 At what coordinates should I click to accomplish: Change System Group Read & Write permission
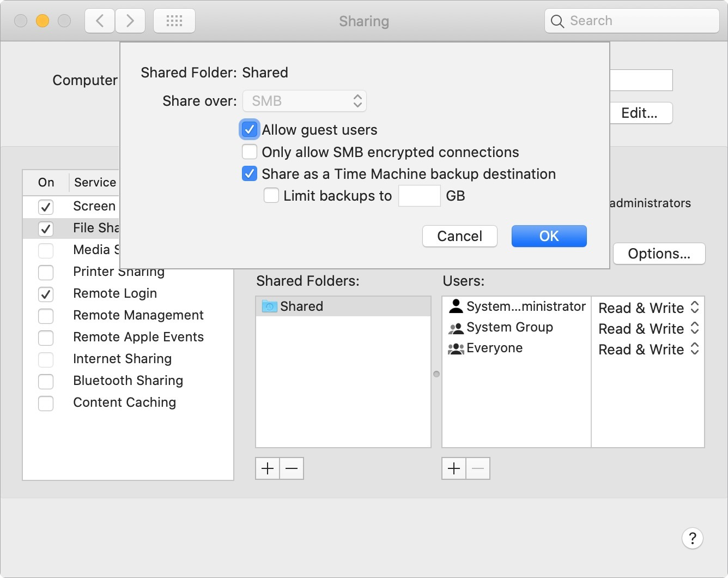click(x=648, y=328)
